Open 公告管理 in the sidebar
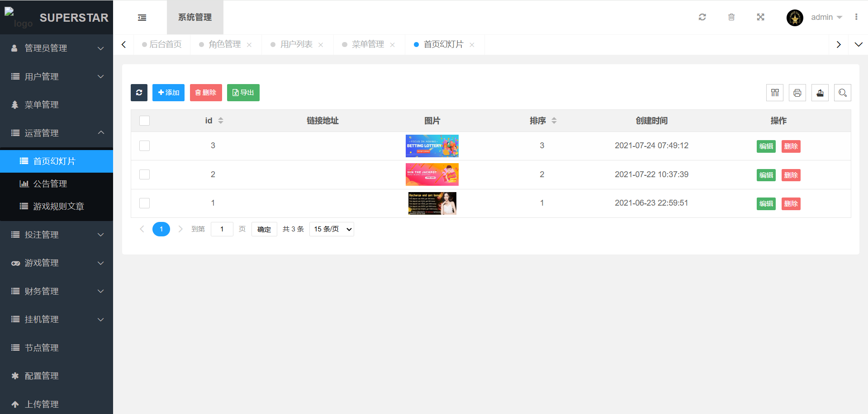868x414 pixels. click(x=50, y=184)
